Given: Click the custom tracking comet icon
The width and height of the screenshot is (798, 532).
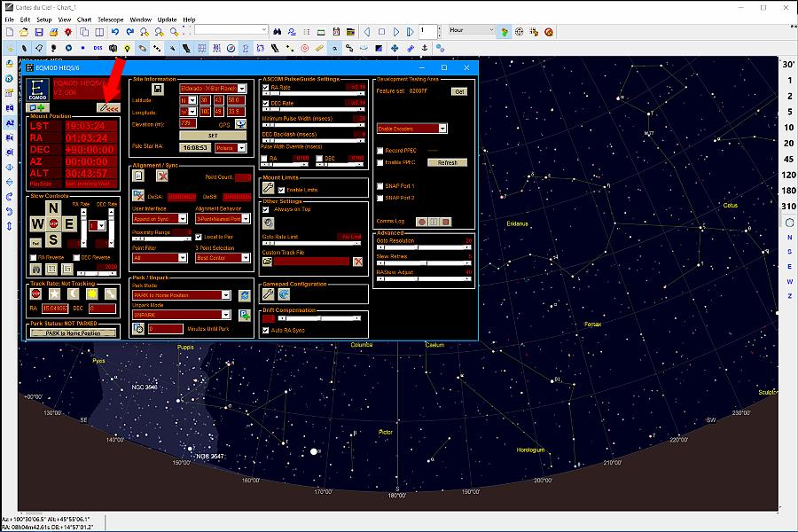Looking at the screenshot, I should tap(111, 293).
